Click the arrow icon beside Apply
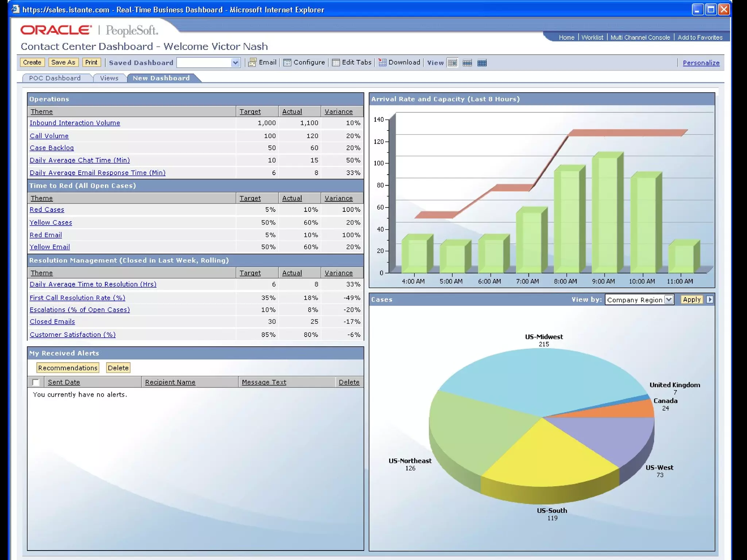747x560 pixels. [709, 299]
